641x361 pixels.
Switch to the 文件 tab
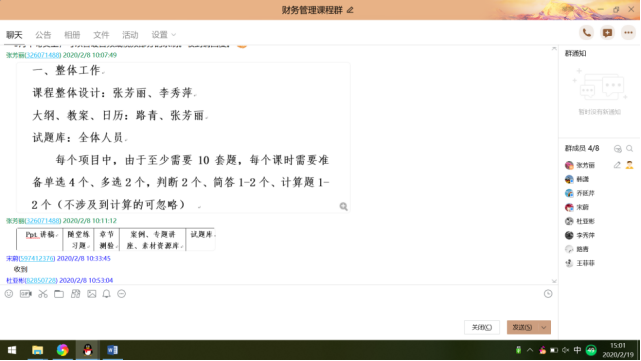point(101,35)
